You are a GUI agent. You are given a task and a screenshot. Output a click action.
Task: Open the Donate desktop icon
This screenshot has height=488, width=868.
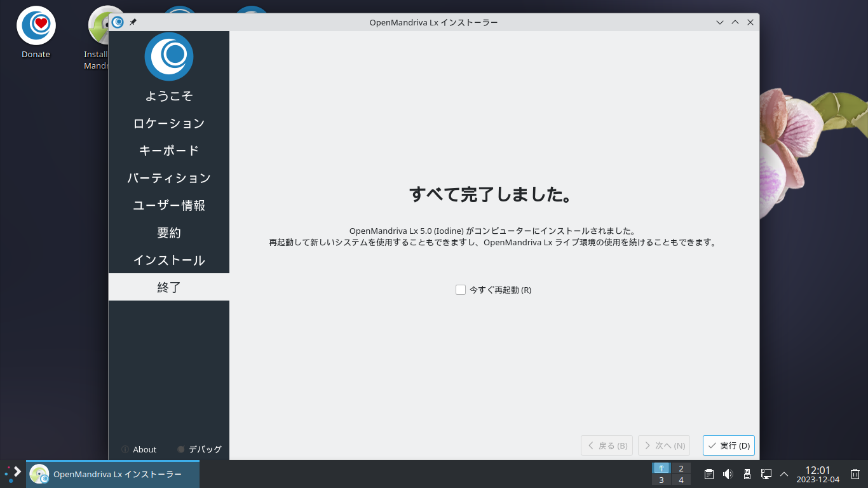click(x=36, y=33)
